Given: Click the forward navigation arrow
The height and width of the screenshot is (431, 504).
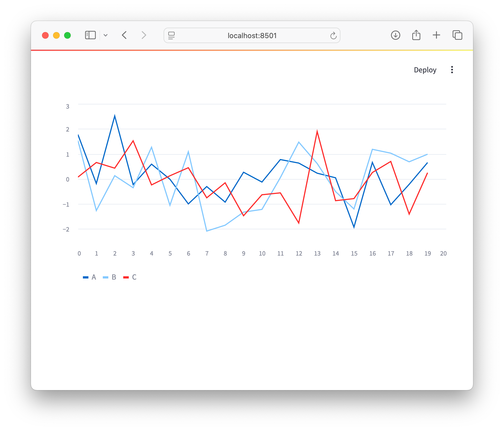Looking at the screenshot, I should coord(144,35).
